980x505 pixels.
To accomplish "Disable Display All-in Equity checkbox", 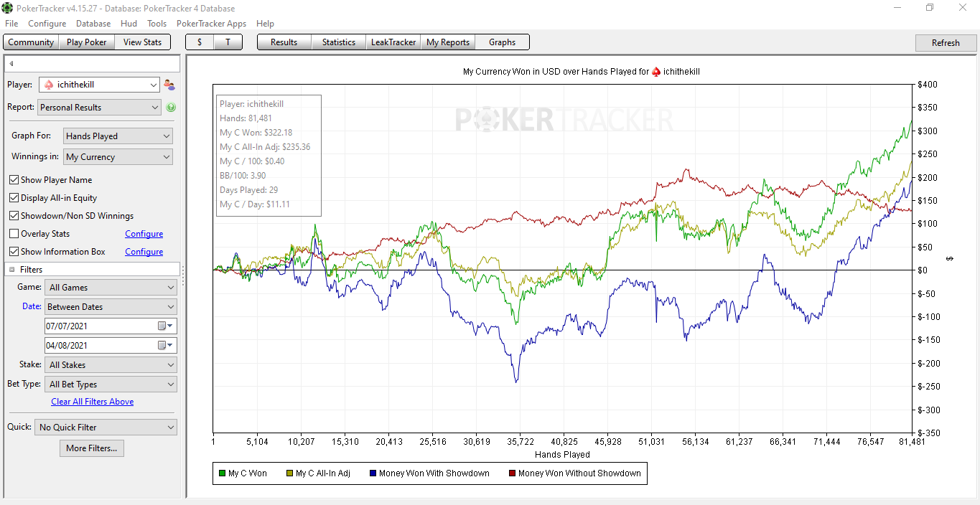I will click(14, 198).
